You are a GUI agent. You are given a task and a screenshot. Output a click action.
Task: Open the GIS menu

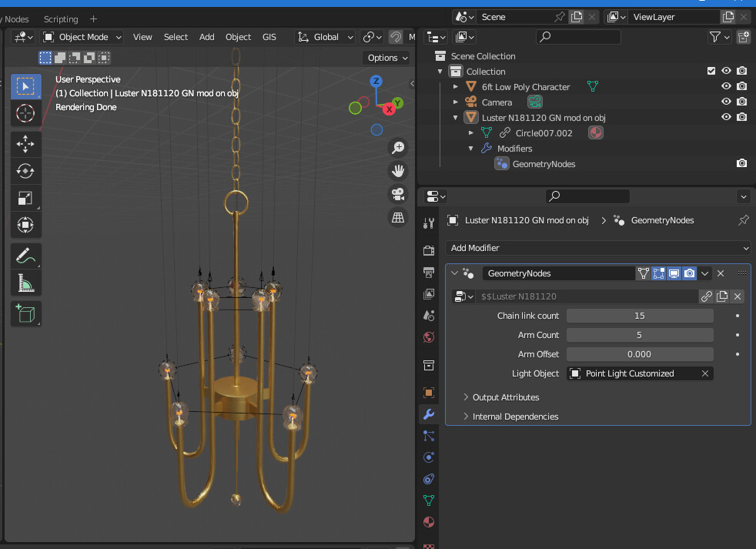(x=269, y=37)
